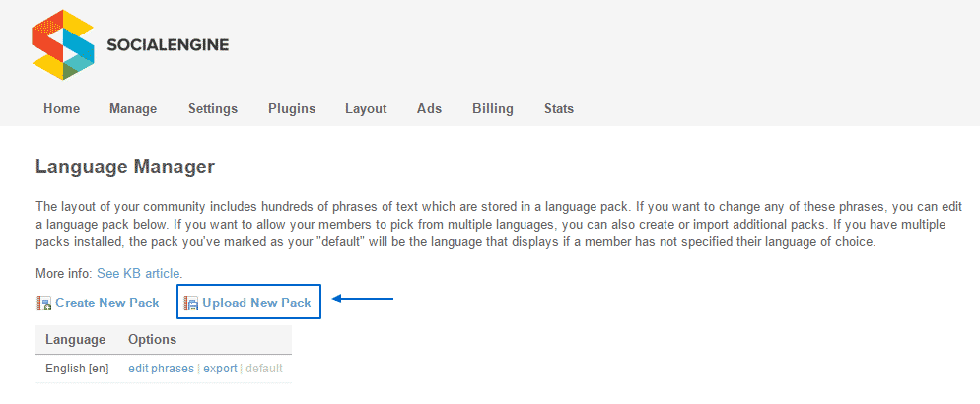Viewport: 980px width, 404px height.
Task: Click the Language column header
Action: coord(75,340)
